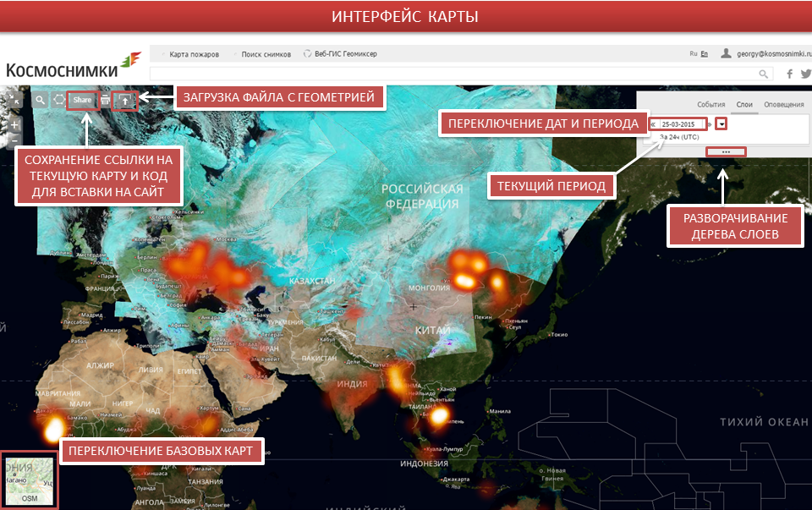The height and width of the screenshot is (510, 812).
Task: Click За 24ч (UTC) period text
Action: tap(679, 137)
